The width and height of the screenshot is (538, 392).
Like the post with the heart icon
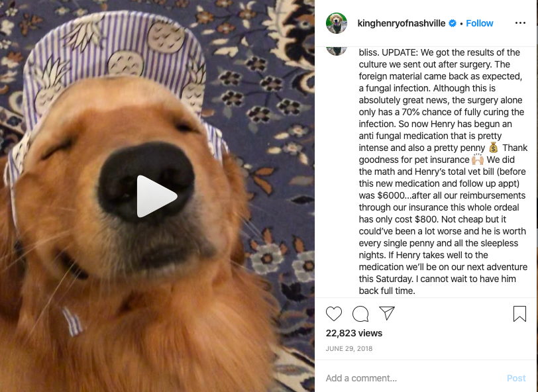334,313
